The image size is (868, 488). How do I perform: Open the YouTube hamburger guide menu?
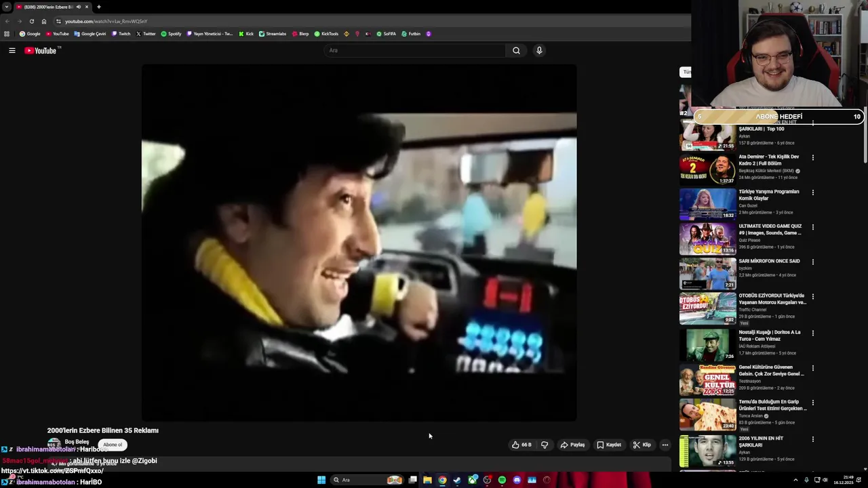click(12, 50)
